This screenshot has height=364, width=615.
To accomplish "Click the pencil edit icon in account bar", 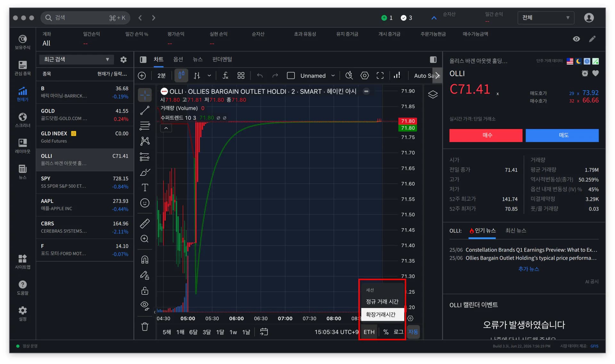I will click(x=592, y=39).
